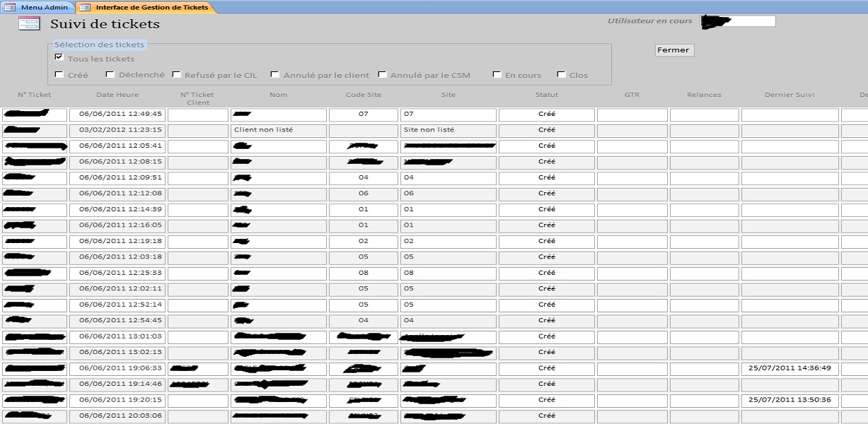
Task: Click the Utilisateur en cours field
Action: [738, 21]
